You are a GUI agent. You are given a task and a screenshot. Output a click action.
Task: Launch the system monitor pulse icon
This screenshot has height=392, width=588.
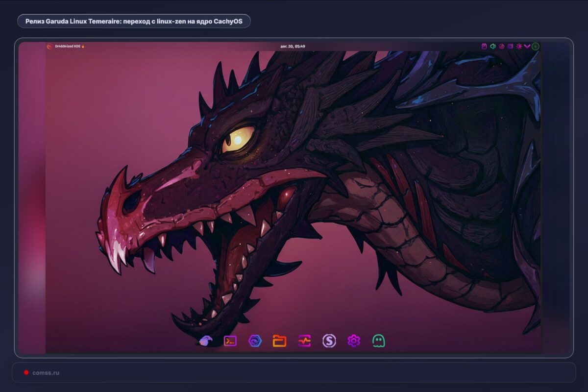(304, 341)
